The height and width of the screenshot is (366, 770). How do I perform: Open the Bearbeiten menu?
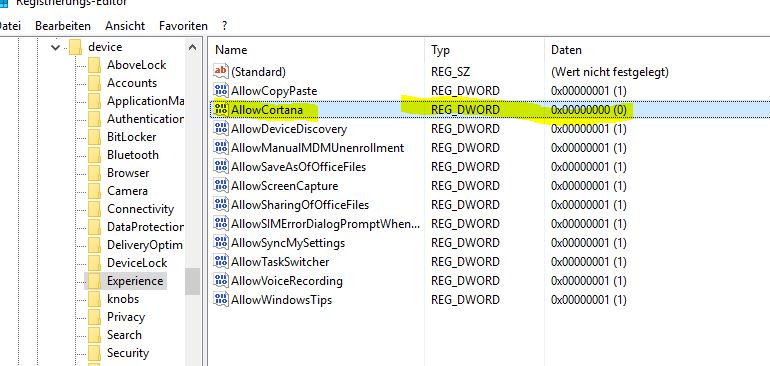[63, 26]
